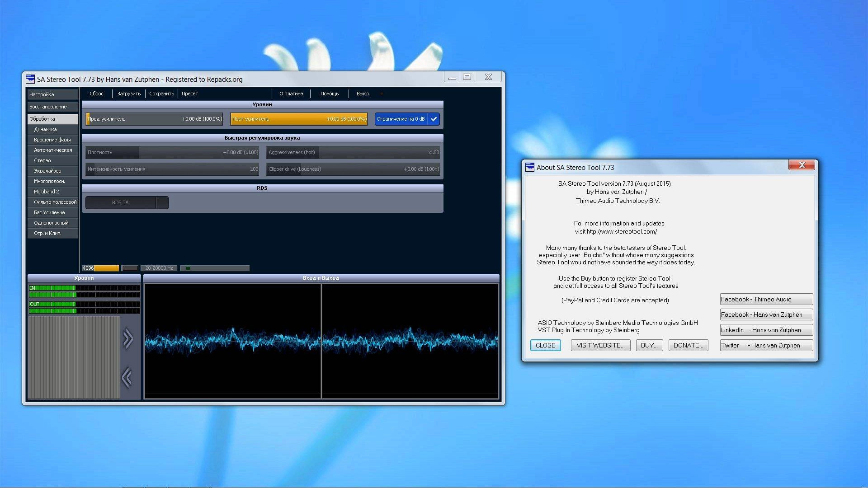Viewport: 868px width, 488px height.
Task: Click the gray histogram area below meters
Action: 74,357
